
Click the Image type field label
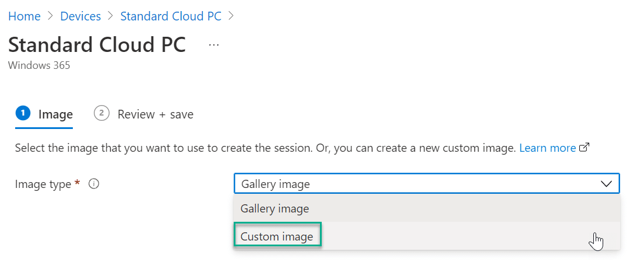tap(43, 184)
